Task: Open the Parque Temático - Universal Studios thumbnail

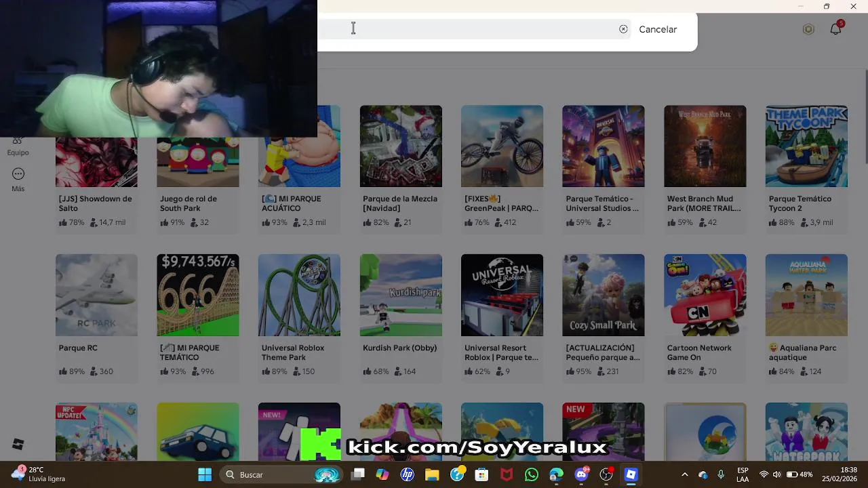Action: 604,146
